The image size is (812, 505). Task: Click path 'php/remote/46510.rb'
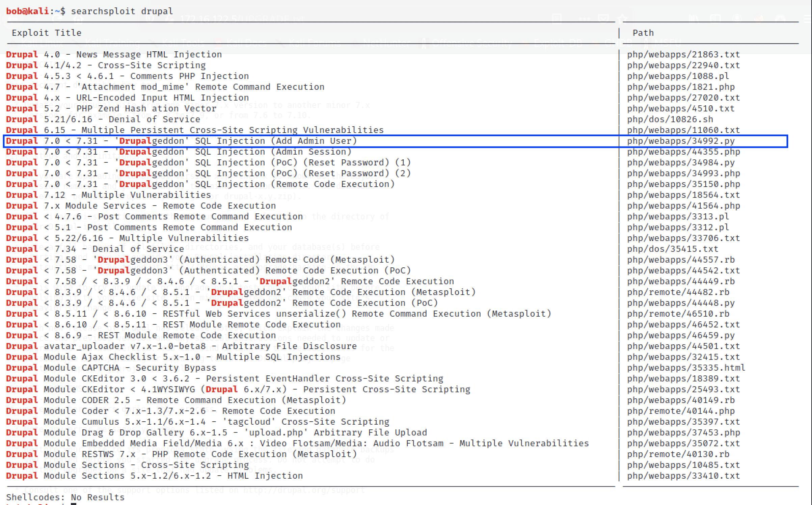click(x=678, y=314)
